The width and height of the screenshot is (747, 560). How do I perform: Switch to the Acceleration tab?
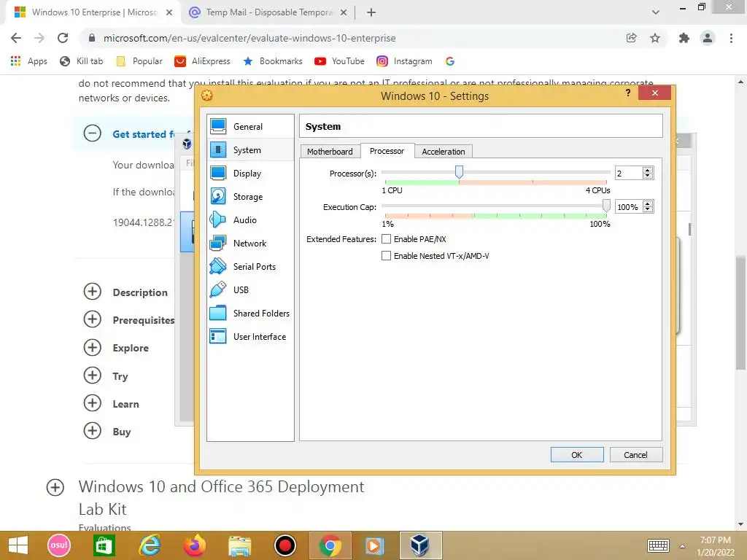[x=443, y=152]
